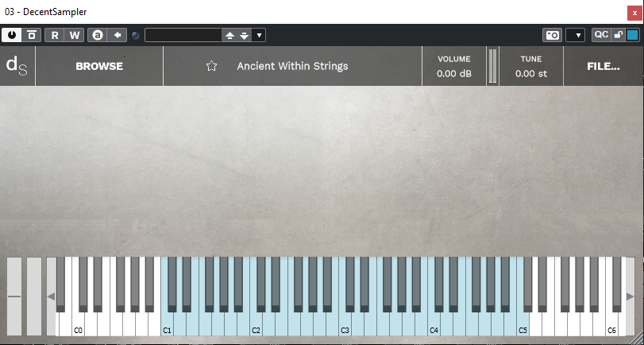
Task: Toggle the quick controls lock icon
Action: tap(618, 35)
